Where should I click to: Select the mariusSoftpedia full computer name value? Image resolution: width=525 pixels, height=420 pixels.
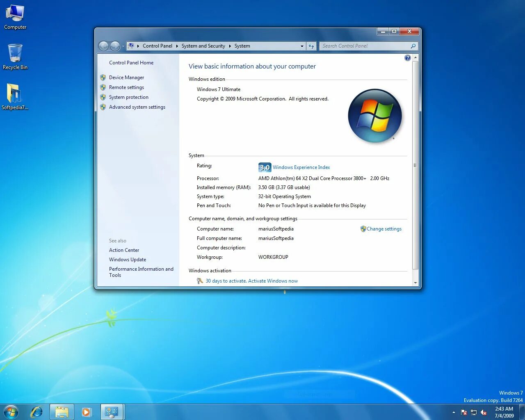[276, 238]
